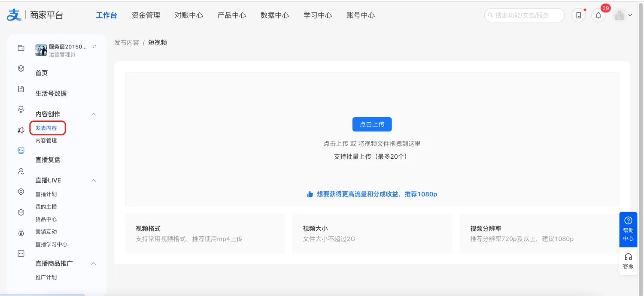This screenshot has height=296, width=644.
Task: Select 发表内容 sidebar item
Action: point(46,128)
